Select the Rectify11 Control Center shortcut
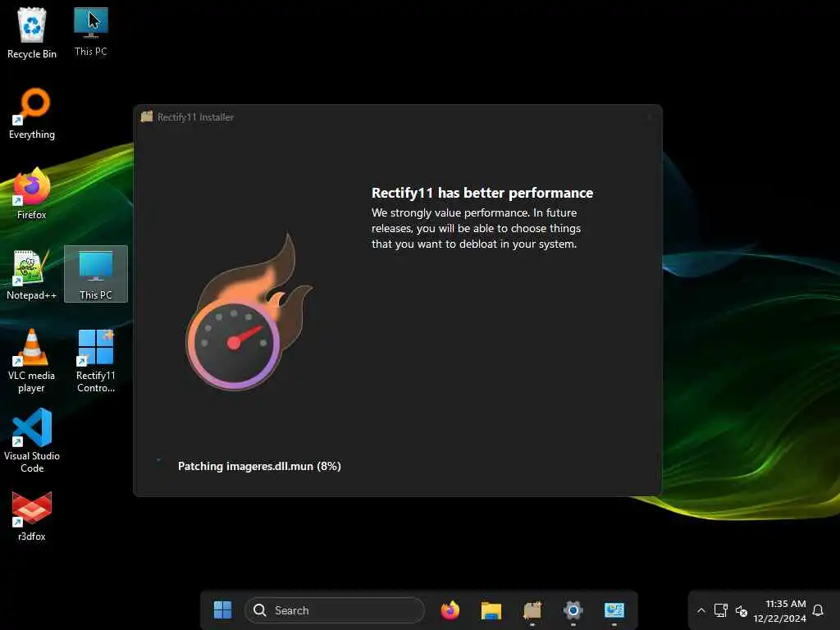 (x=96, y=361)
